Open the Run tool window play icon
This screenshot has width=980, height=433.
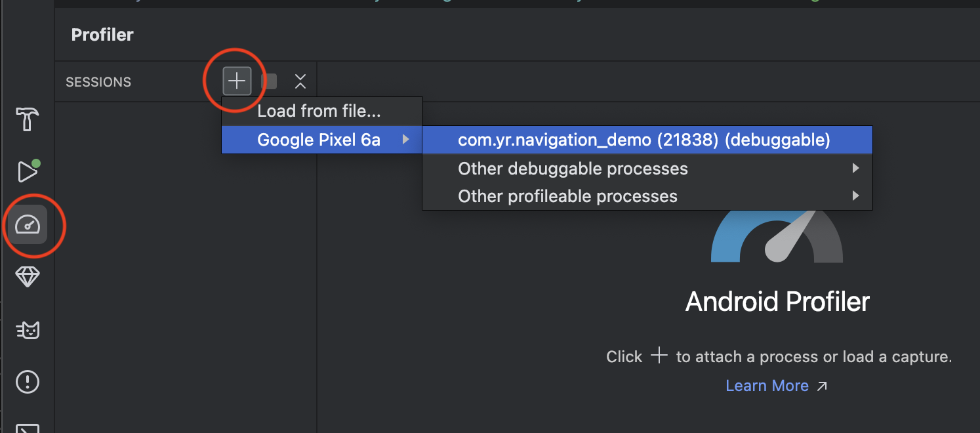click(28, 172)
